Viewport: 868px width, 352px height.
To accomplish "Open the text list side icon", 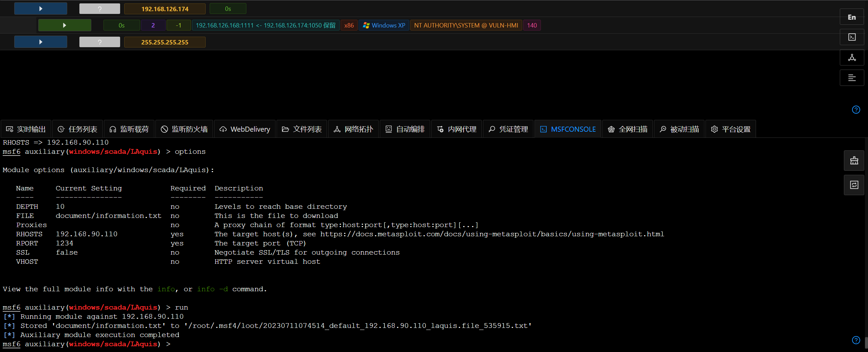I will click(852, 78).
